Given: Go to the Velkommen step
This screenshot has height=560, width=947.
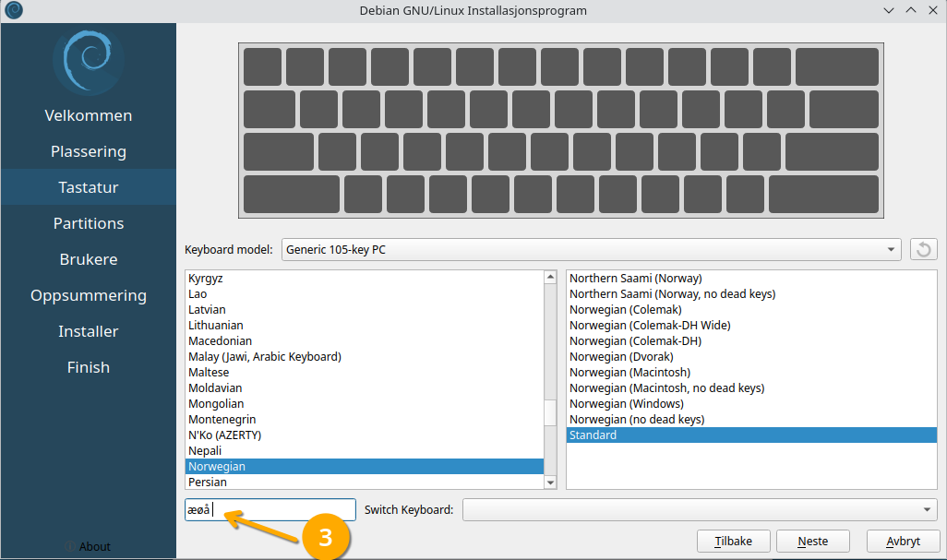Looking at the screenshot, I should pos(89,115).
